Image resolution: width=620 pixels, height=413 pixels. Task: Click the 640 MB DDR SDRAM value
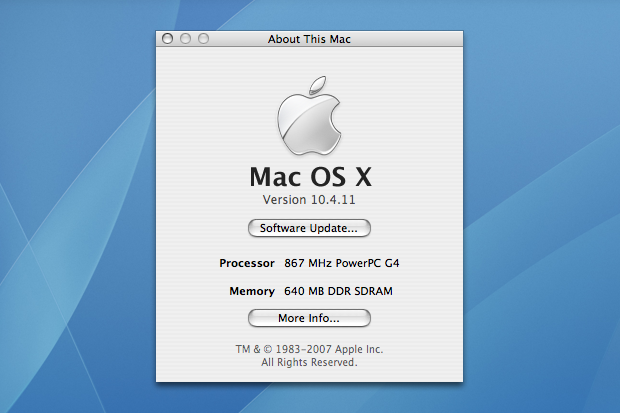tap(338, 292)
